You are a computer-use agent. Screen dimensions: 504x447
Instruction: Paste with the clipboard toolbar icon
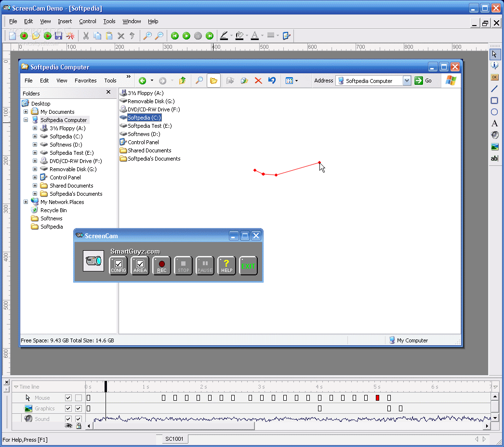109,36
